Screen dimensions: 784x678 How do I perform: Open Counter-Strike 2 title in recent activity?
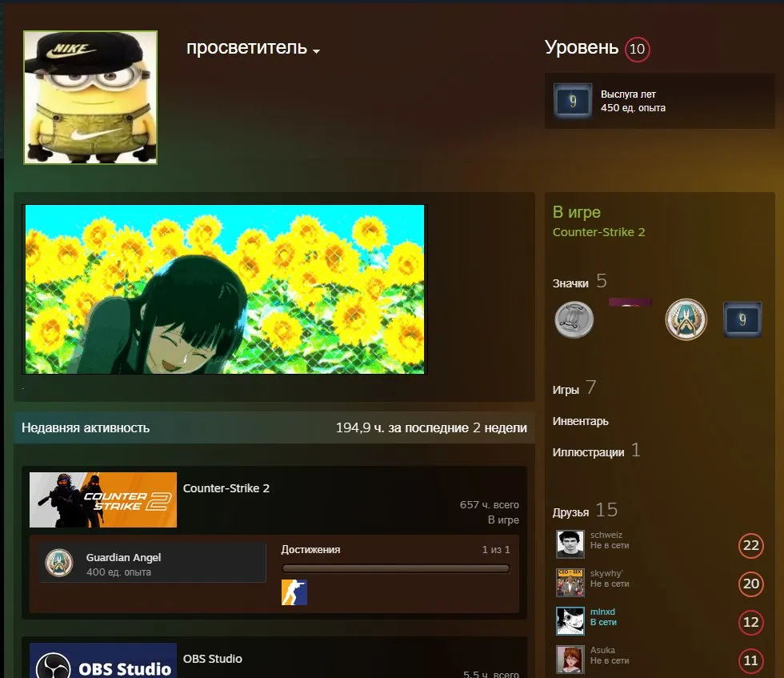[x=226, y=488]
